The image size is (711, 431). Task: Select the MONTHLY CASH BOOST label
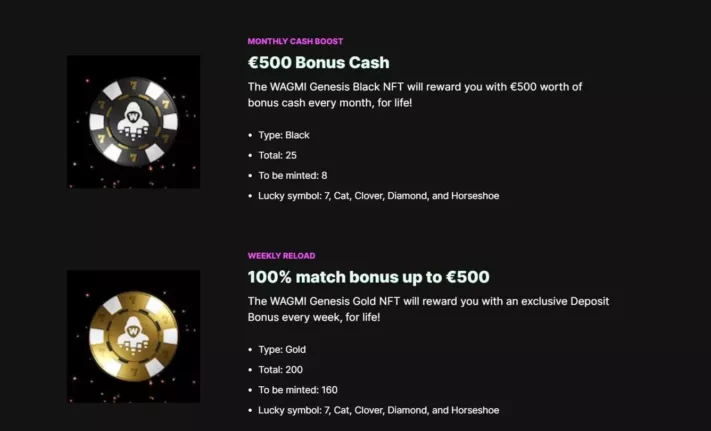tap(295, 41)
